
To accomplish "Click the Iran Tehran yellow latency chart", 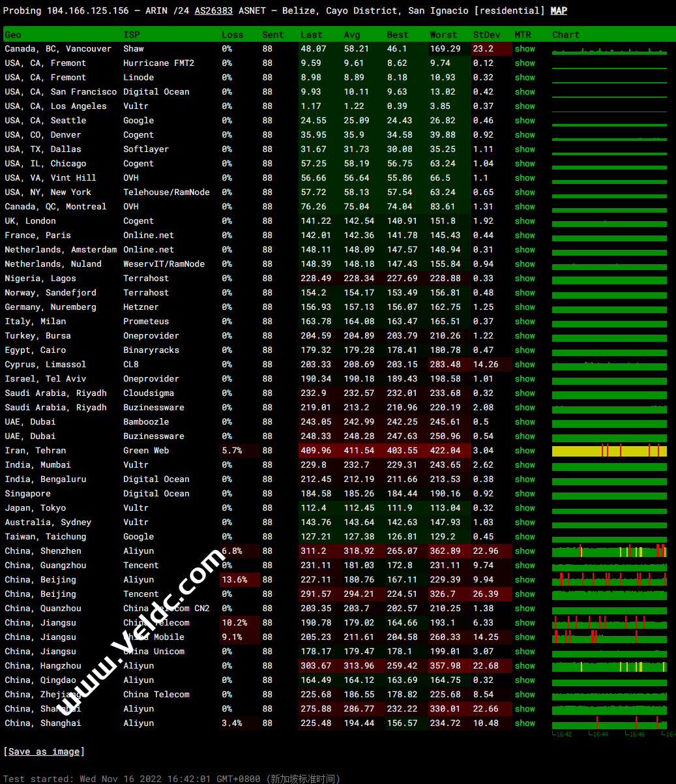I will [x=610, y=451].
